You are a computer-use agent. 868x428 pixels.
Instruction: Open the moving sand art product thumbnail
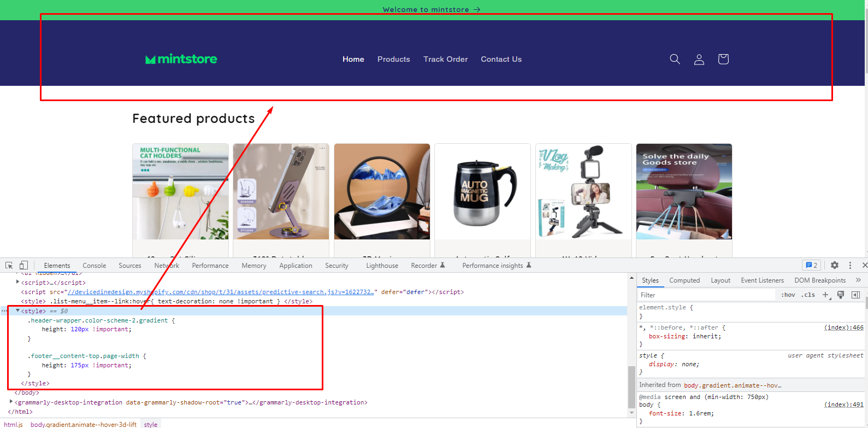382,191
